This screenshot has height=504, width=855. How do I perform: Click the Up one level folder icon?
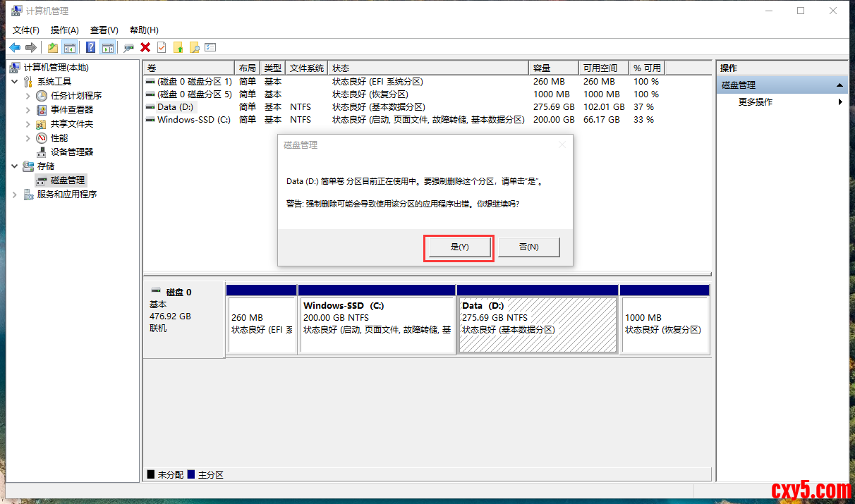[x=53, y=47]
